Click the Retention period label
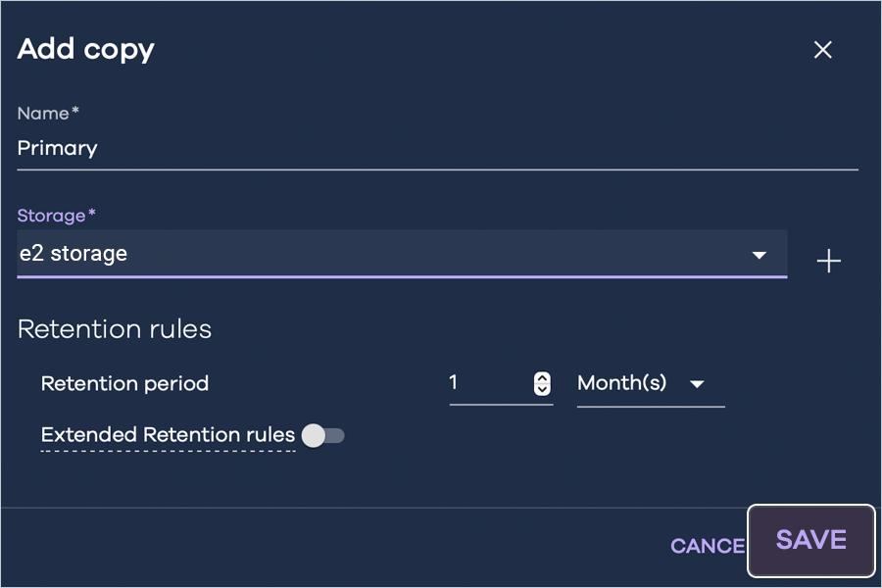Image resolution: width=882 pixels, height=588 pixels. coord(124,383)
